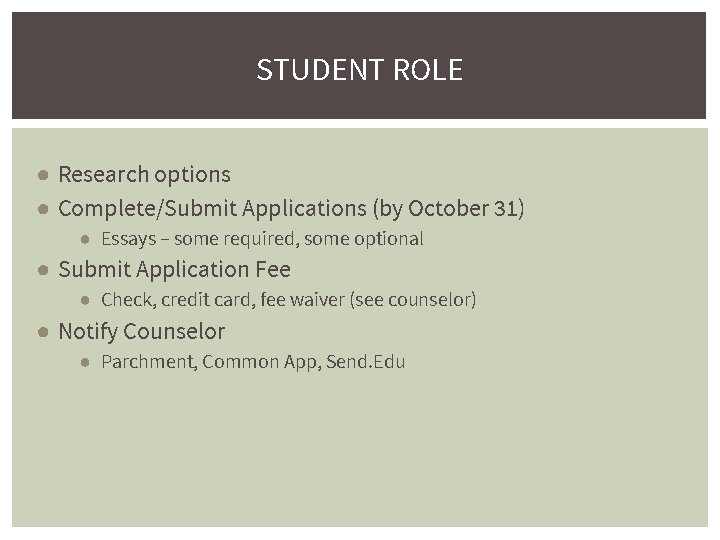Select the Notify Counselor heading
Viewport: 720px width, 540px height.
pos(141,331)
